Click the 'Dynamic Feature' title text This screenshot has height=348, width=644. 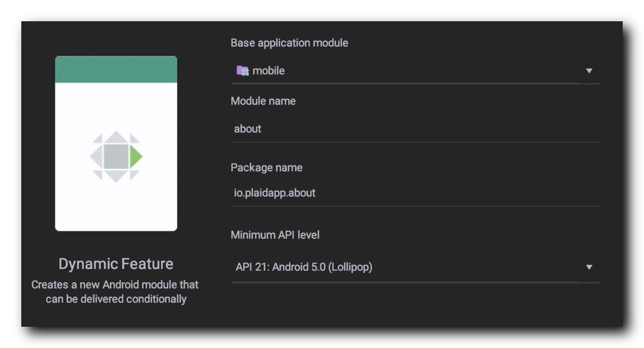pyautogui.click(x=116, y=264)
